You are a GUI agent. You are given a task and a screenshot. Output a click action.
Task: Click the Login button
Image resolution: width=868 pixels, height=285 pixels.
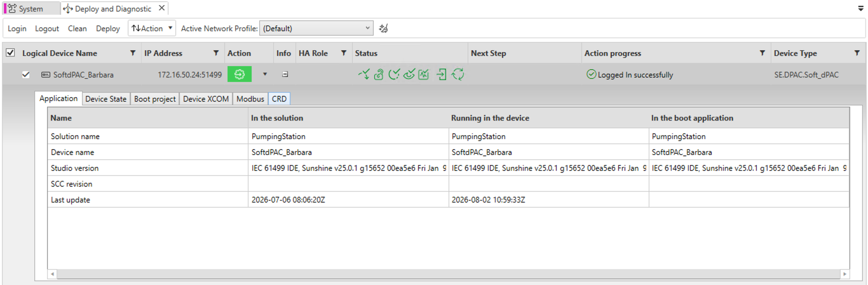click(17, 29)
